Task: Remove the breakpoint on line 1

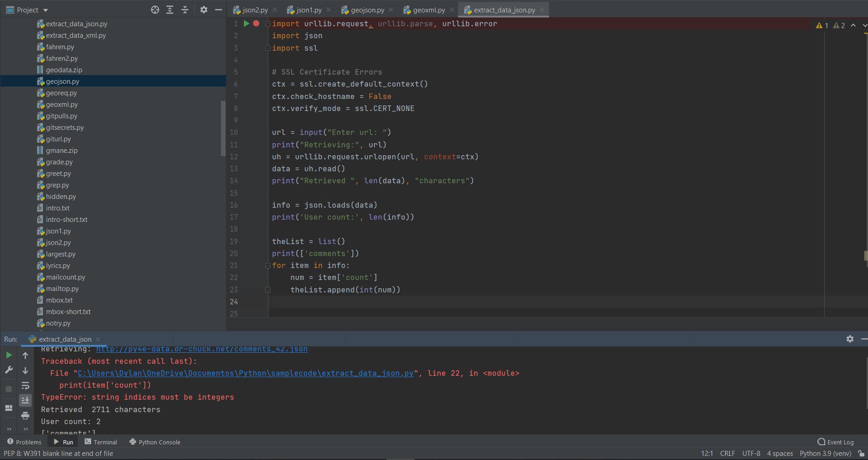Action: 256,23
